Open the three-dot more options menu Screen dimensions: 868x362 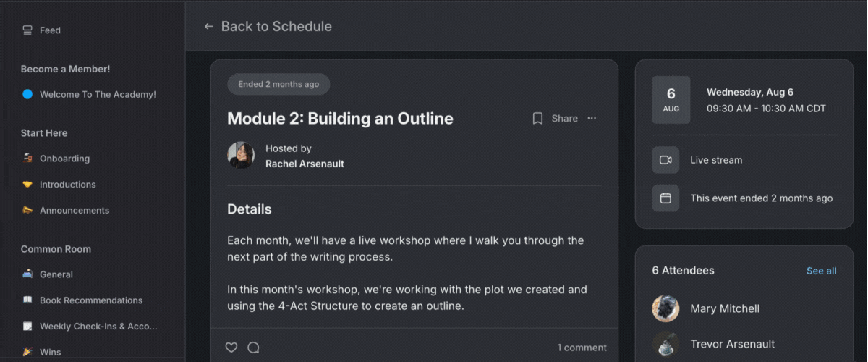[592, 119]
